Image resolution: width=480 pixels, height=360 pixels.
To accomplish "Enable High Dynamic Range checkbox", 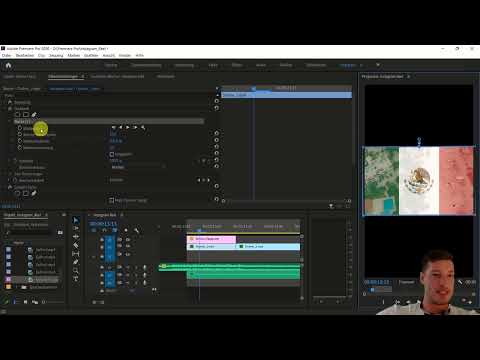I will click(x=112, y=200).
